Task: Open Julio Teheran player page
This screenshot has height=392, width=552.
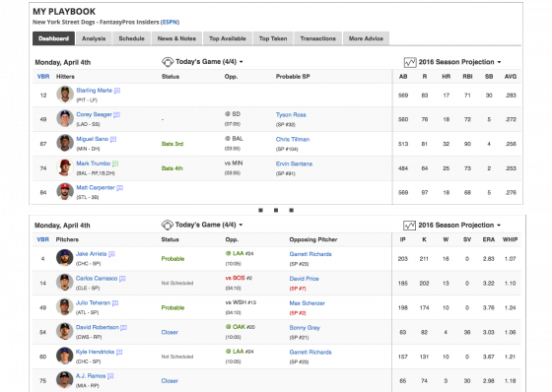Action: click(x=93, y=302)
